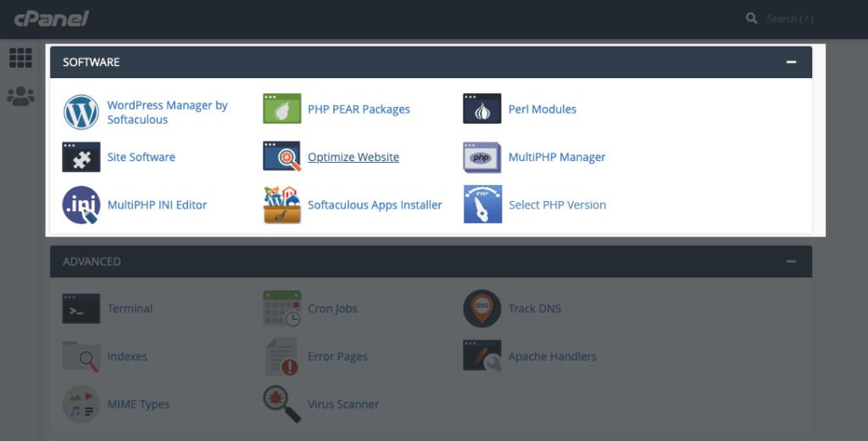The height and width of the screenshot is (441, 868).
Task: Open the Cron Jobs link
Action: coord(332,309)
